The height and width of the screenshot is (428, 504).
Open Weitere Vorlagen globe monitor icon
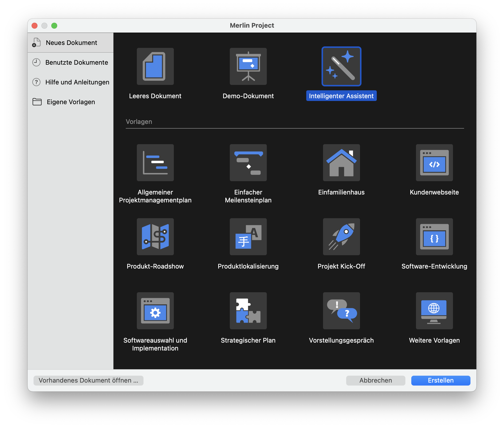(x=434, y=311)
